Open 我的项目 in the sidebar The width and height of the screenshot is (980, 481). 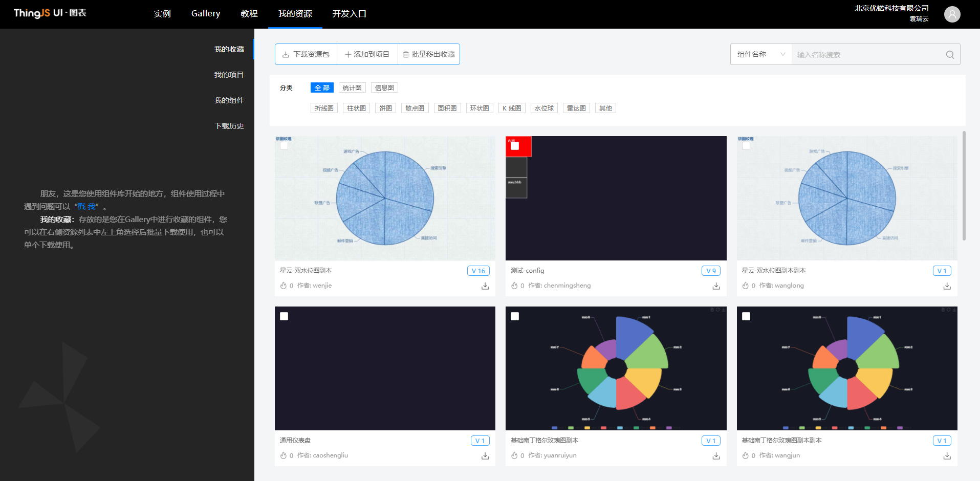[229, 75]
